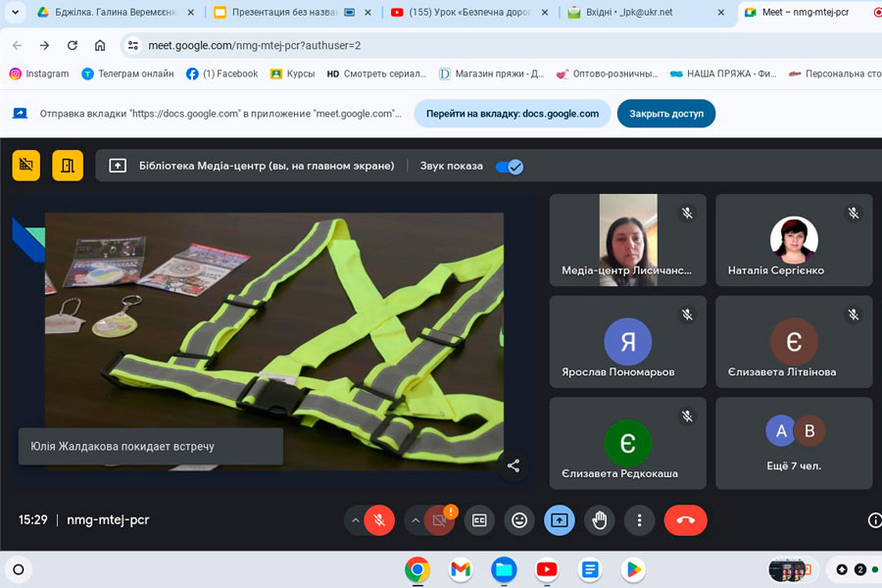Open the "Персональна сто" bookmark
The height and width of the screenshot is (588, 882).
[x=835, y=73]
